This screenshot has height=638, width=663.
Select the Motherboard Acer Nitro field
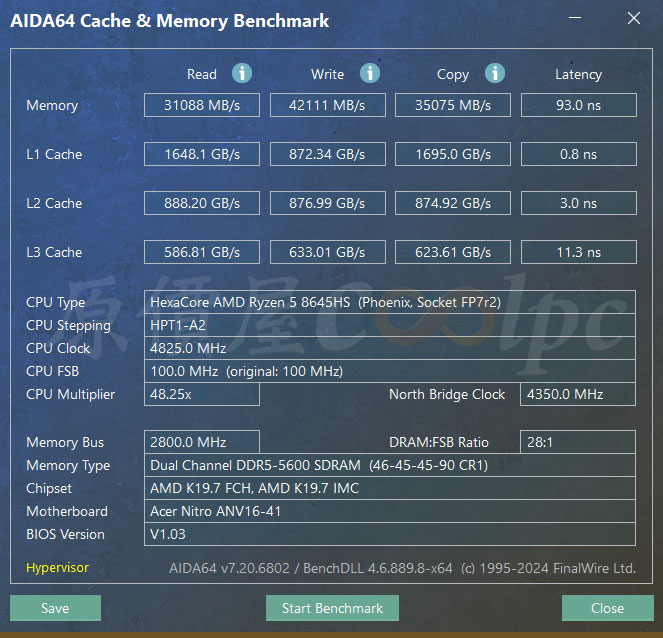pyautogui.click(x=389, y=511)
